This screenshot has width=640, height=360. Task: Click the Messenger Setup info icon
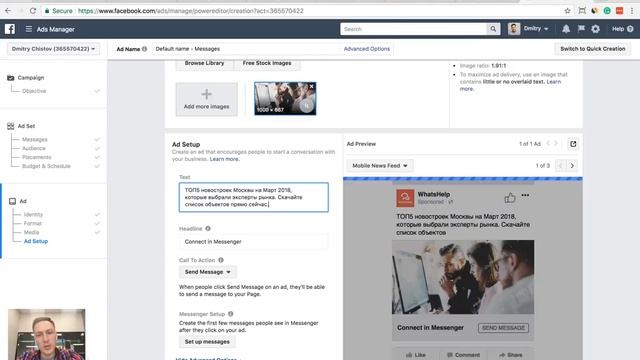(x=231, y=314)
